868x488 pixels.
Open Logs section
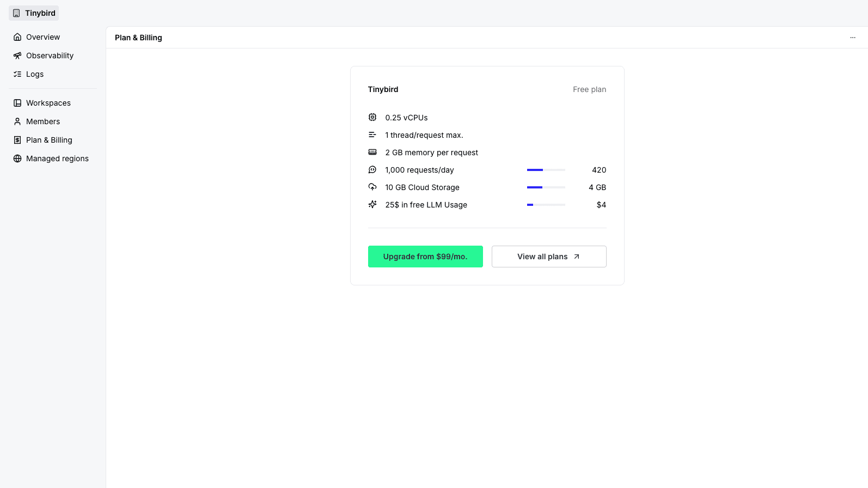pos(53,74)
